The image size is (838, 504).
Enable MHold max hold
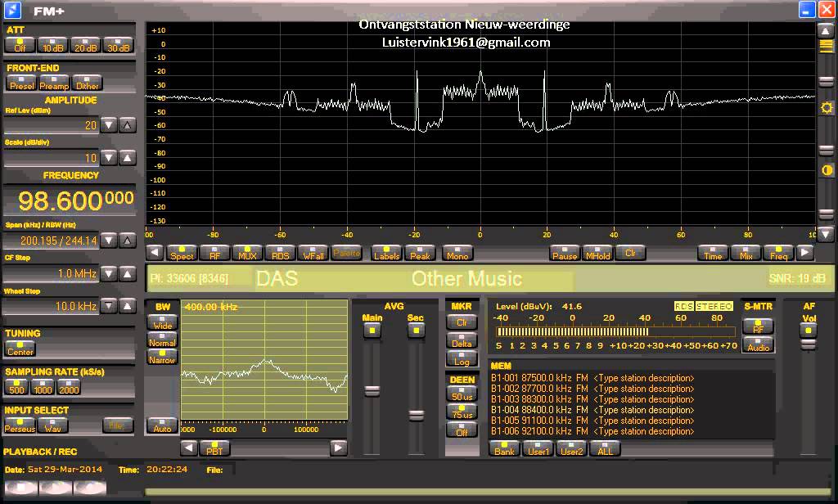(x=597, y=253)
